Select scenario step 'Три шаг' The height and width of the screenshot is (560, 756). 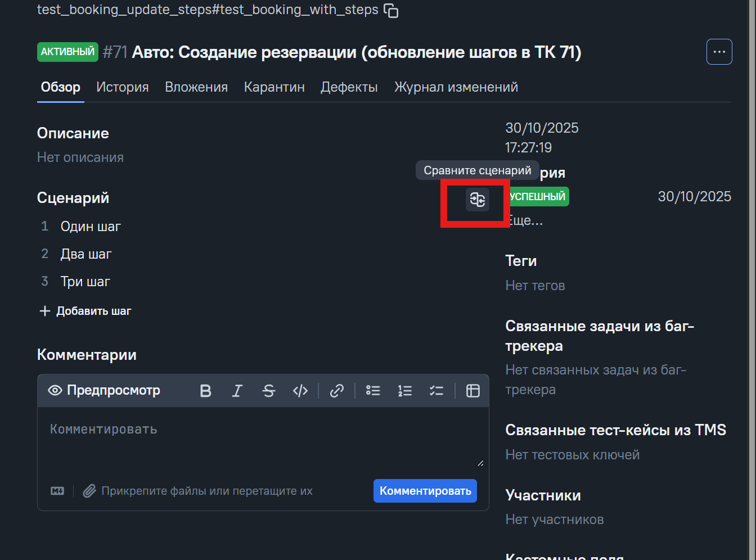click(85, 282)
